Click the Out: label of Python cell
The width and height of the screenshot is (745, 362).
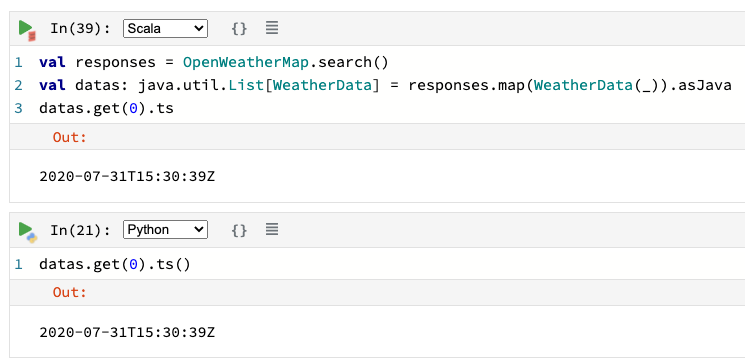[70, 292]
